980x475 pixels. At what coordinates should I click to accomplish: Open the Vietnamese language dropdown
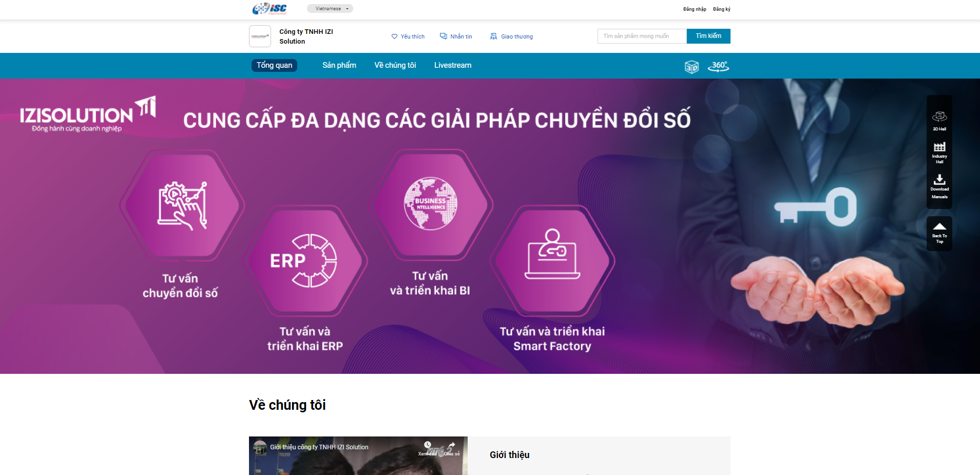[x=330, y=9]
